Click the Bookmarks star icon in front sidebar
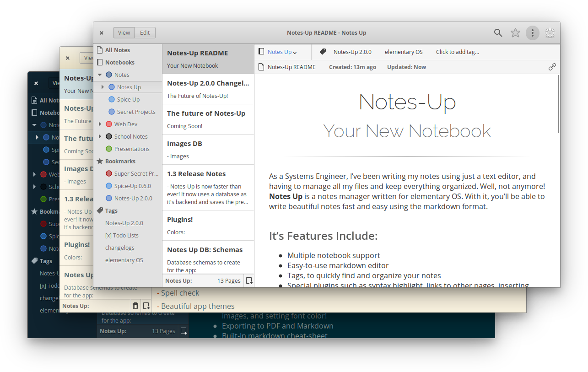This screenshot has width=588, height=372. pyautogui.click(x=99, y=161)
